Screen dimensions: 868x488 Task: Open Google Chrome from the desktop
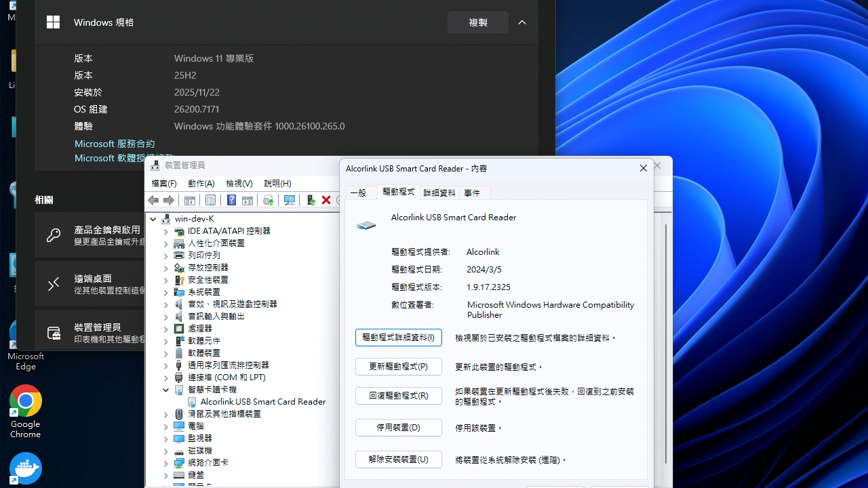click(25, 401)
